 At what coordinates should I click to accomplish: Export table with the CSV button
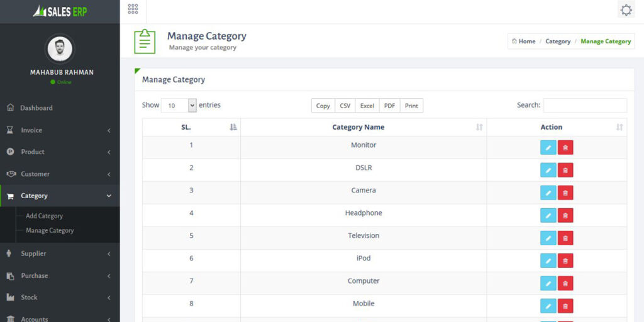pos(345,106)
